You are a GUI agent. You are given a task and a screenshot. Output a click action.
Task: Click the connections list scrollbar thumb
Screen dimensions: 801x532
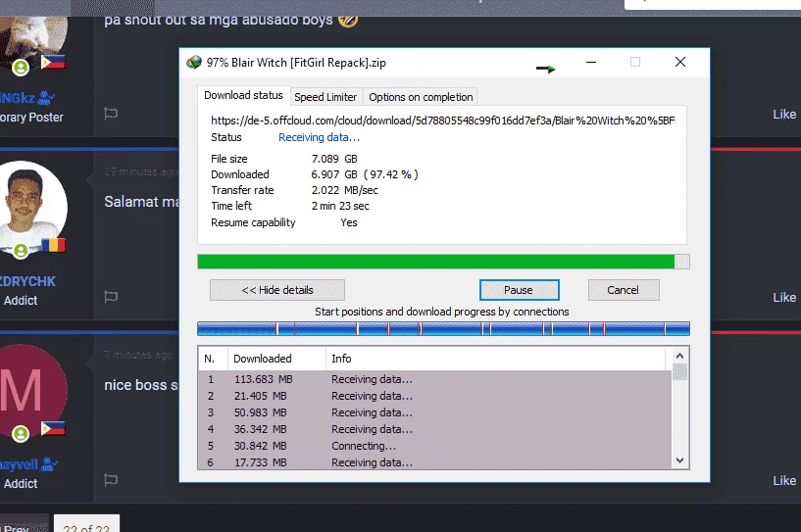pyautogui.click(x=679, y=371)
